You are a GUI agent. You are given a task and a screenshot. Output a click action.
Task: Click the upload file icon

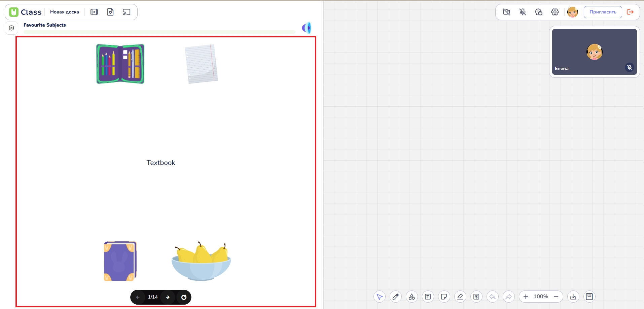click(x=476, y=297)
